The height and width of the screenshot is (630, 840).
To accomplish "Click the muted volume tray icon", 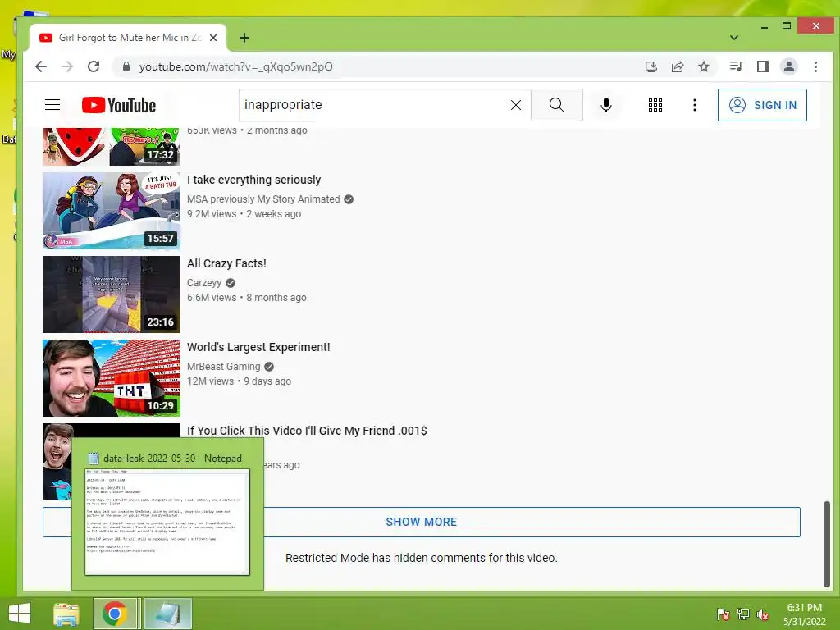I will click(x=763, y=614).
